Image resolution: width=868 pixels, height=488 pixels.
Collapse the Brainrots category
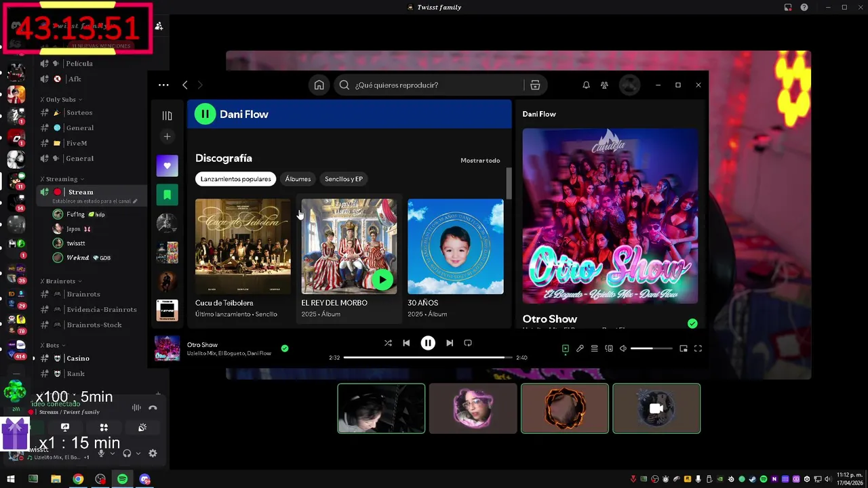click(x=61, y=281)
